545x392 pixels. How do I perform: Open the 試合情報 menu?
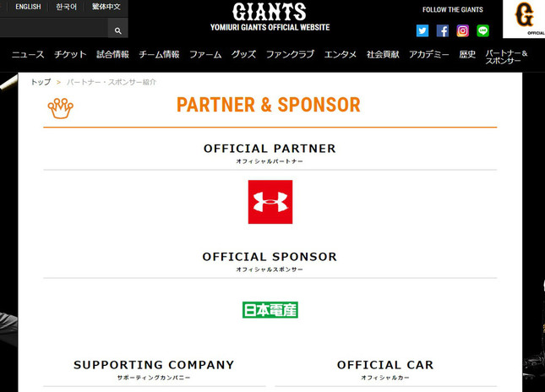pyautogui.click(x=112, y=55)
